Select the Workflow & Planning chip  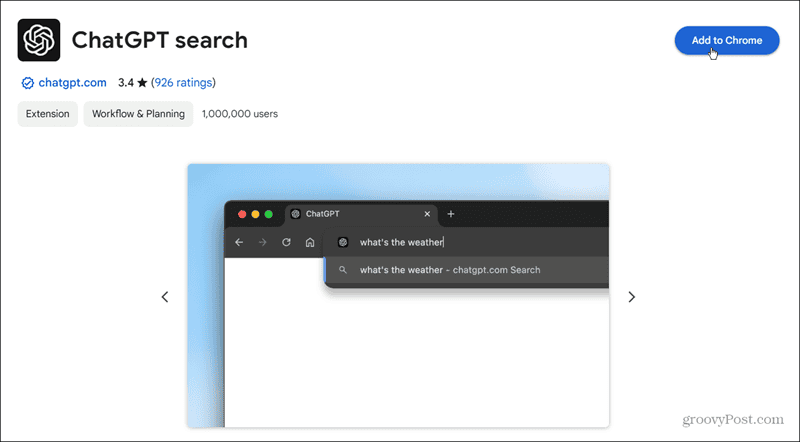[138, 114]
